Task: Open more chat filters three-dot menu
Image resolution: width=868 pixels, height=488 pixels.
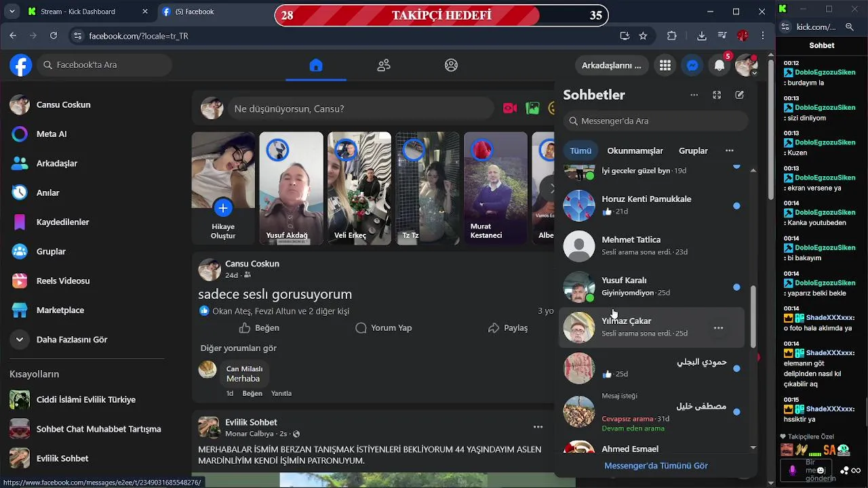Action: pos(730,150)
